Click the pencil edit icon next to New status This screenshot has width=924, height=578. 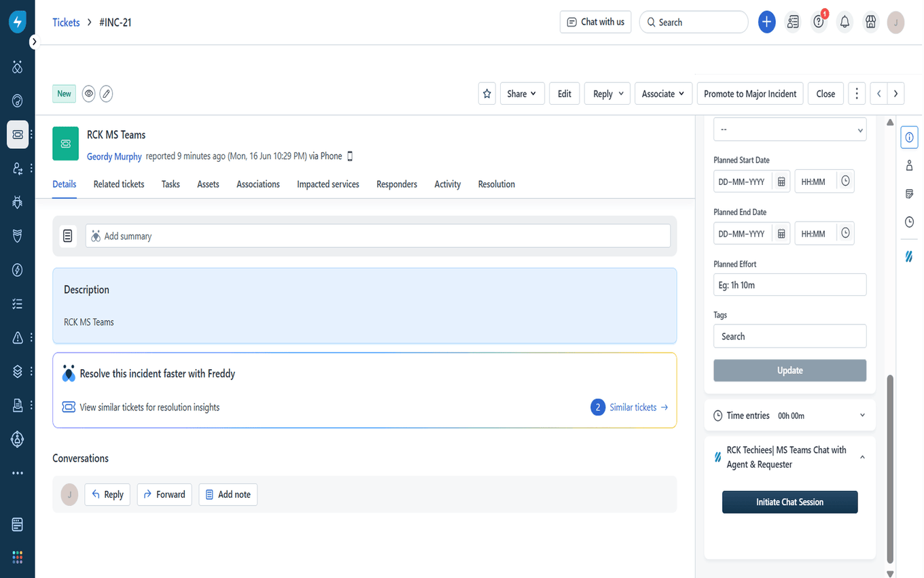coord(106,94)
